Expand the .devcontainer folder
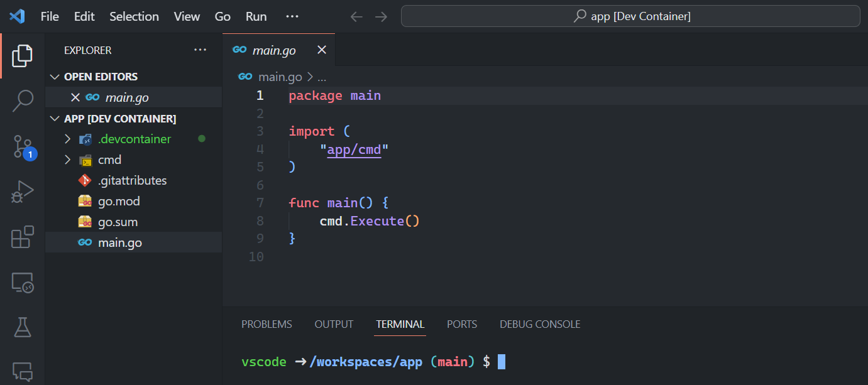The height and width of the screenshot is (385, 868). click(67, 138)
